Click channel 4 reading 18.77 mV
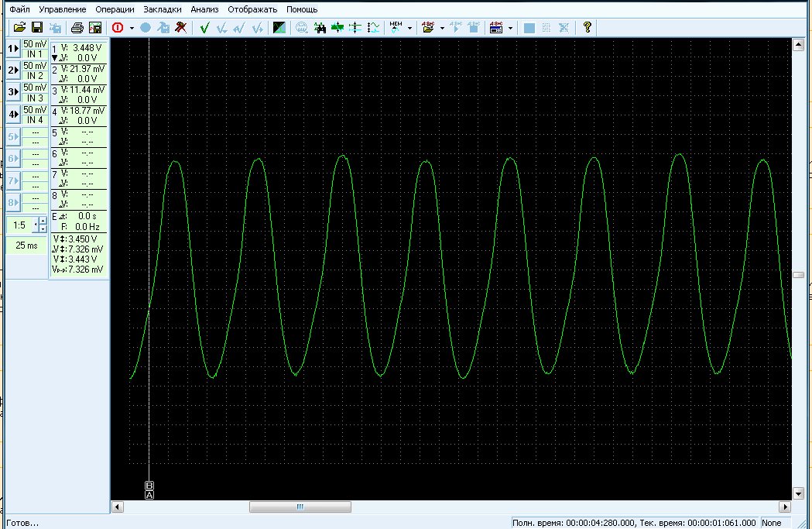Screen dimensions: 812x529 click(87, 110)
